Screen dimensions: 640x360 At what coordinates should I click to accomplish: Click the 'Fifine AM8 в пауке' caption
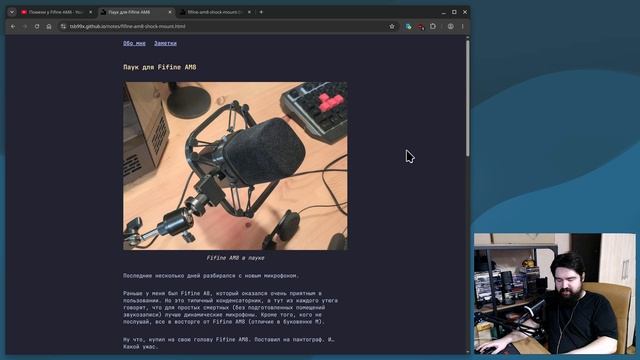point(235,258)
